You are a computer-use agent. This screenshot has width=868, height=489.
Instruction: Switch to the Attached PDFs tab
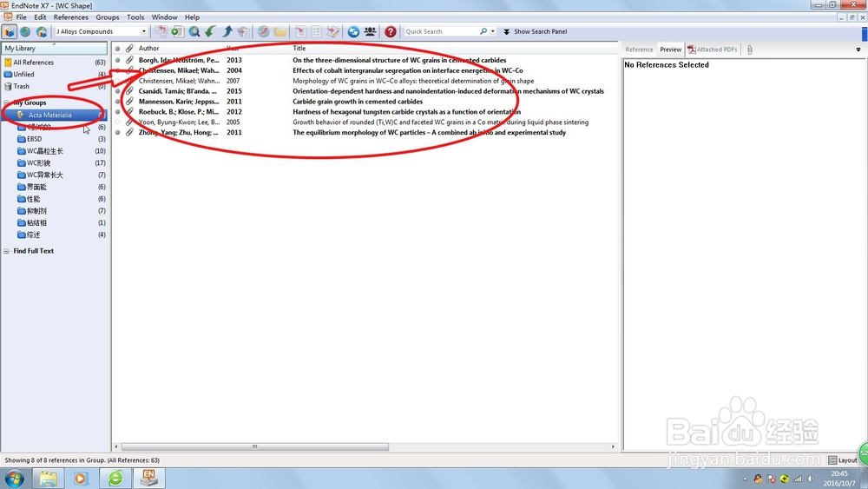713,50
